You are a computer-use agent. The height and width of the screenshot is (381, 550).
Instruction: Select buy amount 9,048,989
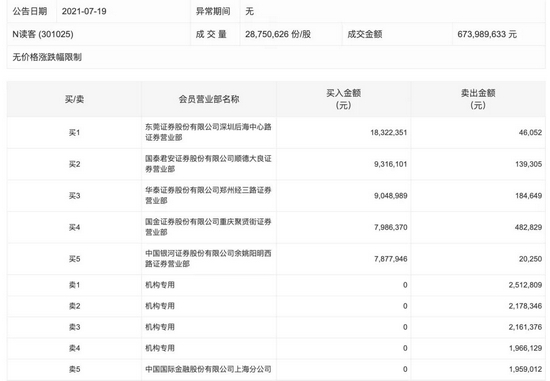coord(390,196)
